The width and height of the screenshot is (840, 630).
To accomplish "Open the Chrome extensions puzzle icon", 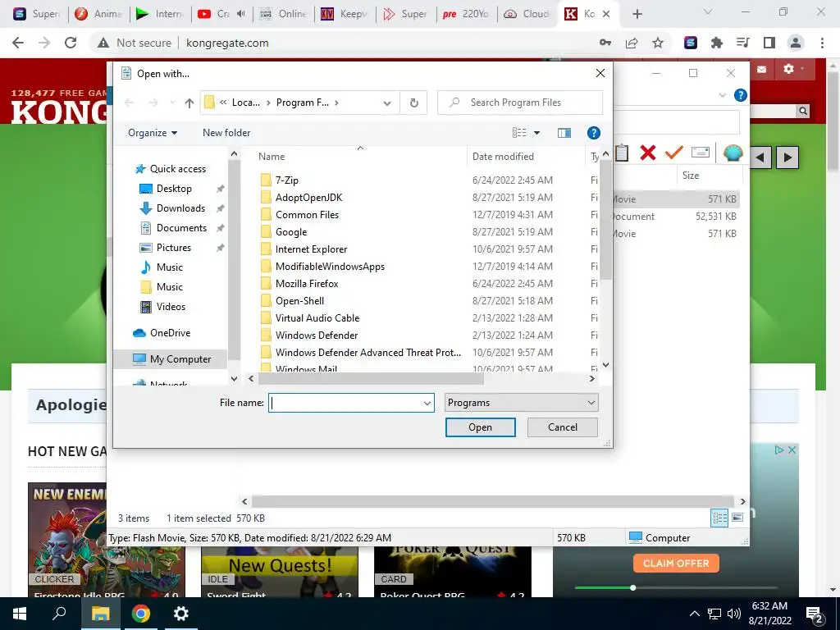I will (717, 43).
